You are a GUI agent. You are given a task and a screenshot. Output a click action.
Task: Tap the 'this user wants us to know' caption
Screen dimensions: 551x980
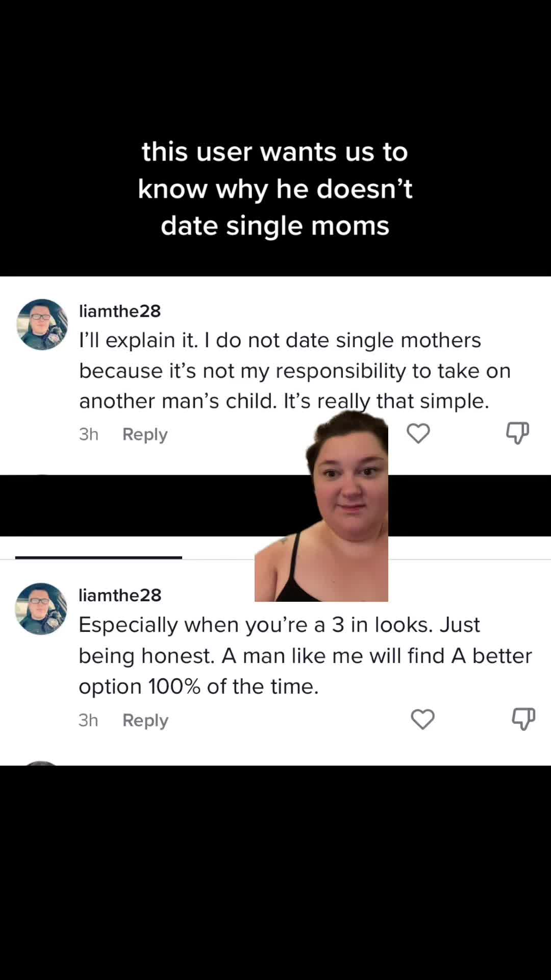[275, 189]
